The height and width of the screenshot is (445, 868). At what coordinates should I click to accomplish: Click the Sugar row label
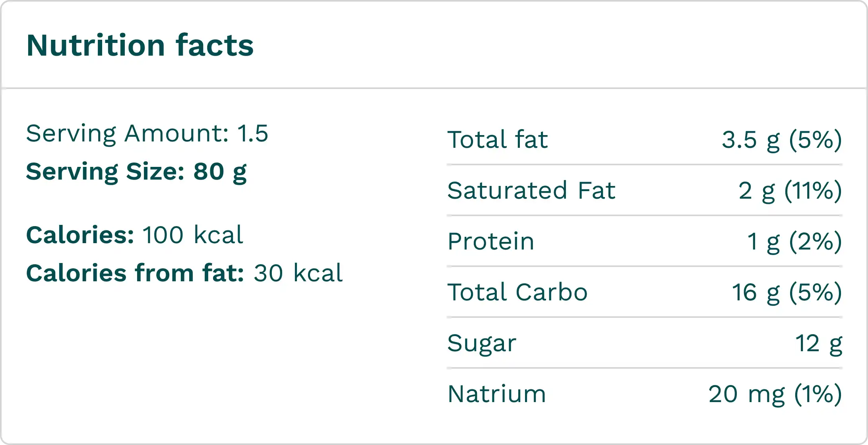point(482,343)
